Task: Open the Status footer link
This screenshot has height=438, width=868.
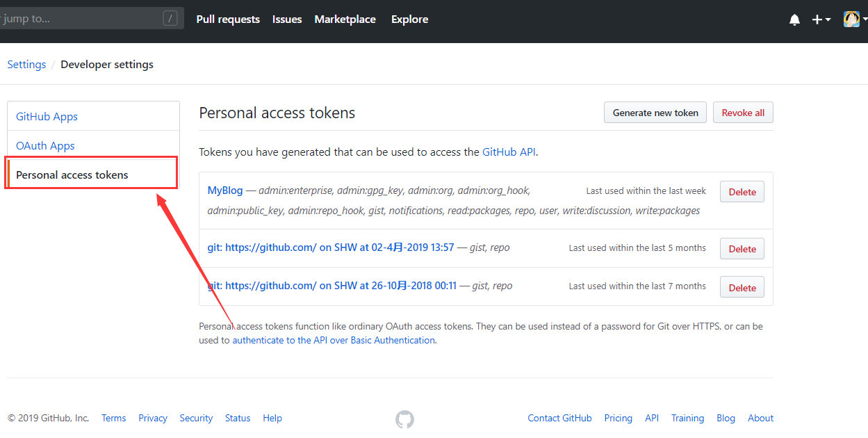Action: tap(238, 418)
